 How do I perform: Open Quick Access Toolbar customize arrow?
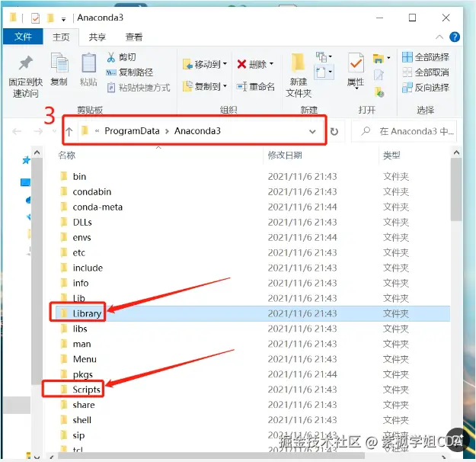coord(63,20)
